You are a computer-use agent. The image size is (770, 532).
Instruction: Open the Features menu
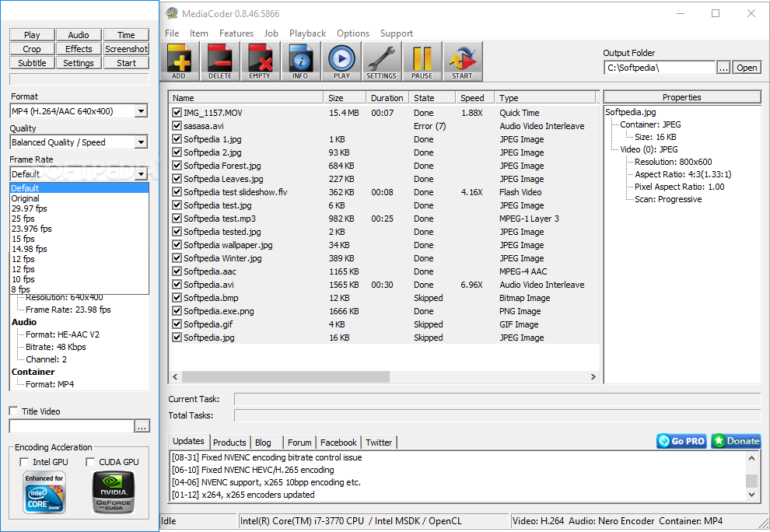(x=236, y=33)
